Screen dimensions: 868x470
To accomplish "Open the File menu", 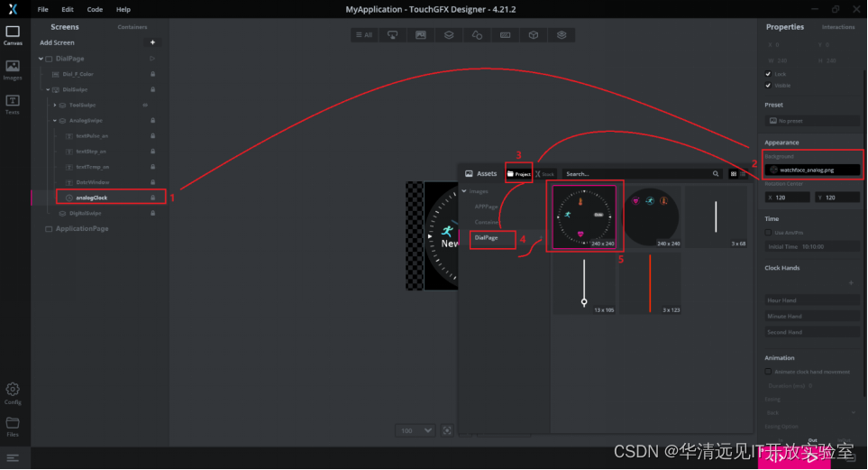I will coord(42,9).
